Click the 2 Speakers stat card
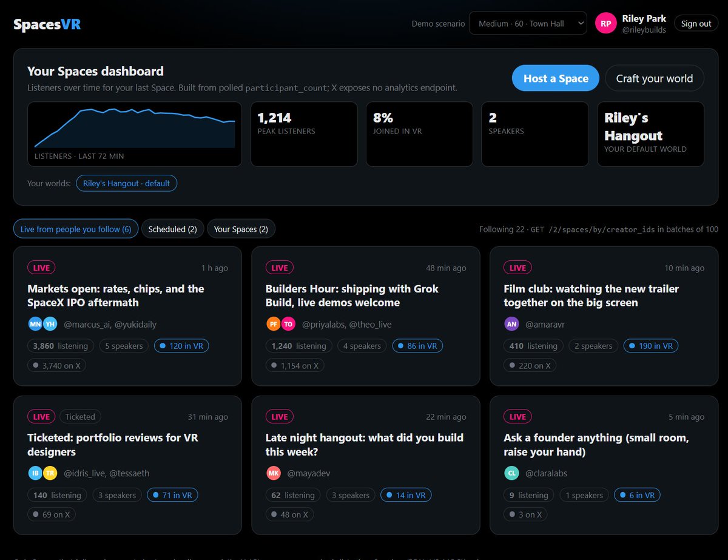The image size is (728, 560). pyautogui.click(x=535, y=134)
